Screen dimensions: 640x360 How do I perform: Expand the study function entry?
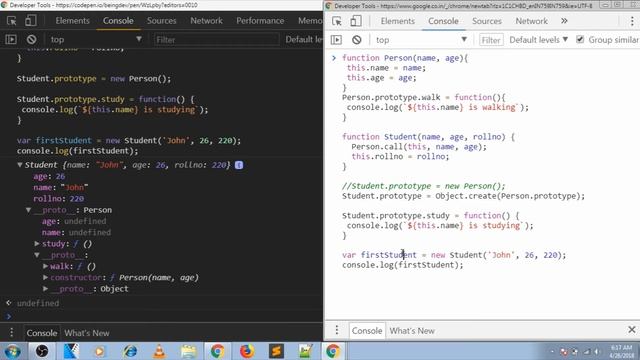coord(37,244)
